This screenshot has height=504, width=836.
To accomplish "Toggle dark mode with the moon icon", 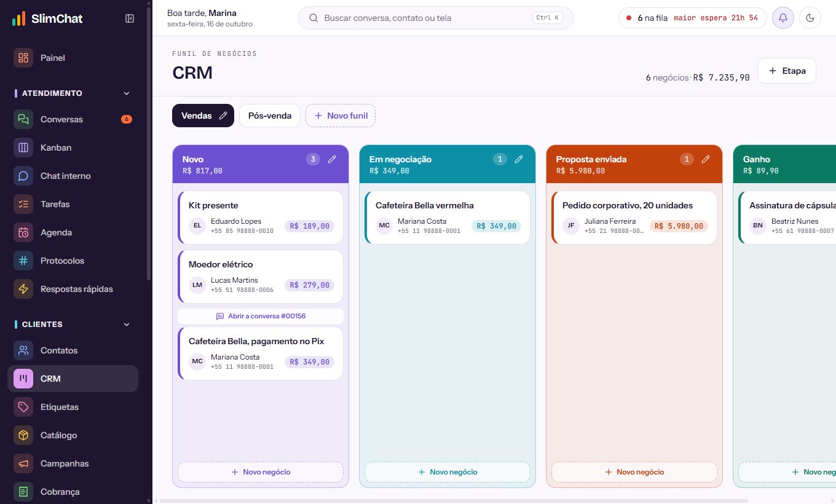I will coord(810,18).
